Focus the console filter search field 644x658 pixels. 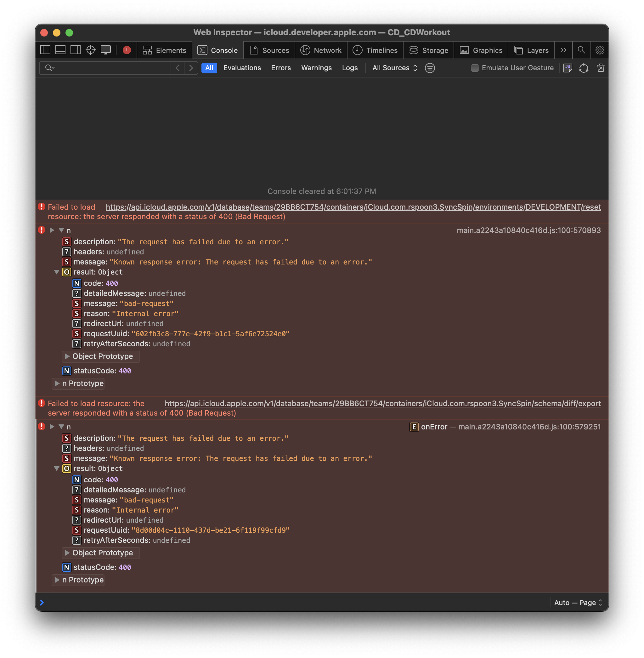coord(105,68)
